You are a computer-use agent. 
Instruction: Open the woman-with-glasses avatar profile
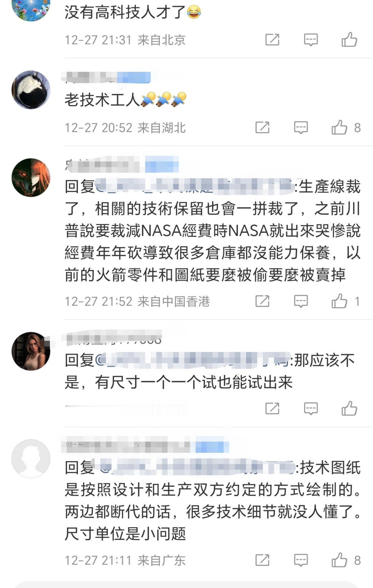[x=31, y=351]
